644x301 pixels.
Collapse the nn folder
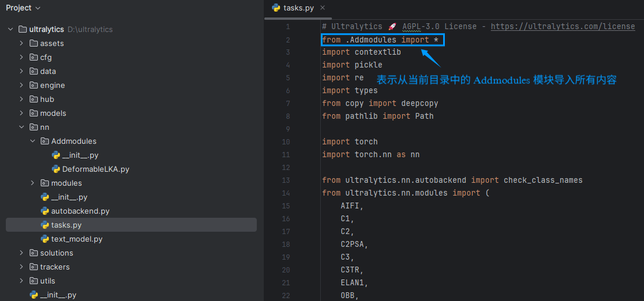(x=22, y=128)
